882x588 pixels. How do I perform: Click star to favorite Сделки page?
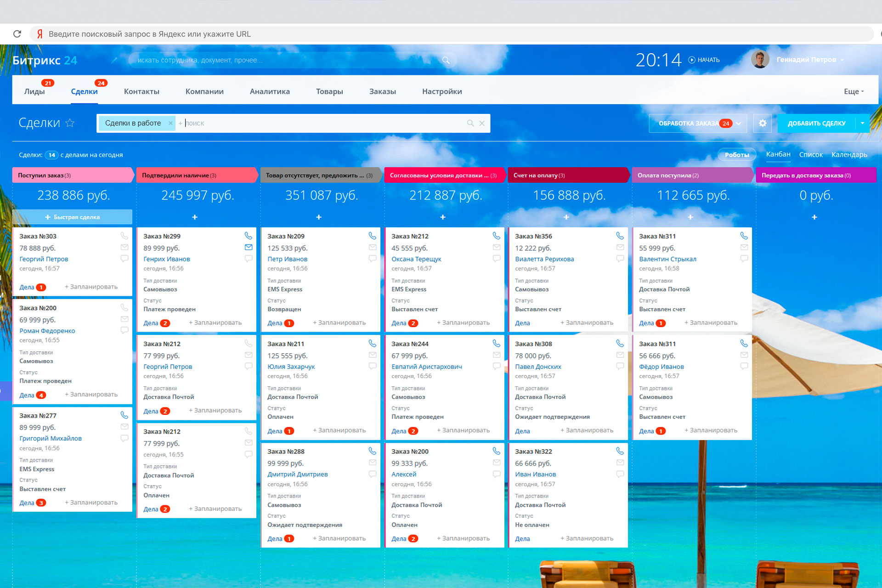point(70,123)
